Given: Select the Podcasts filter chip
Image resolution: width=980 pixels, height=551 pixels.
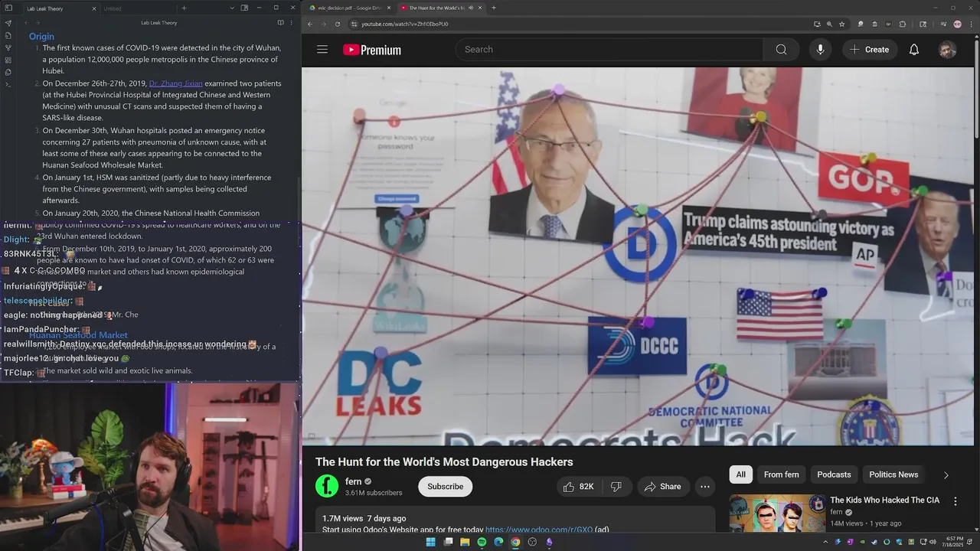Looking at the screenshot, I should [x=834, y=474].
